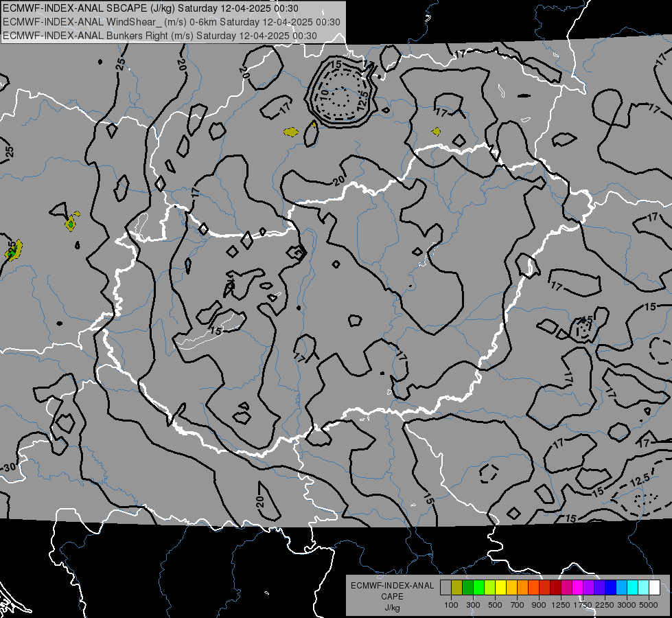Select the bright green swatch right of 300
This screenshot has width=672, height=618.
(x=478, y=587)
